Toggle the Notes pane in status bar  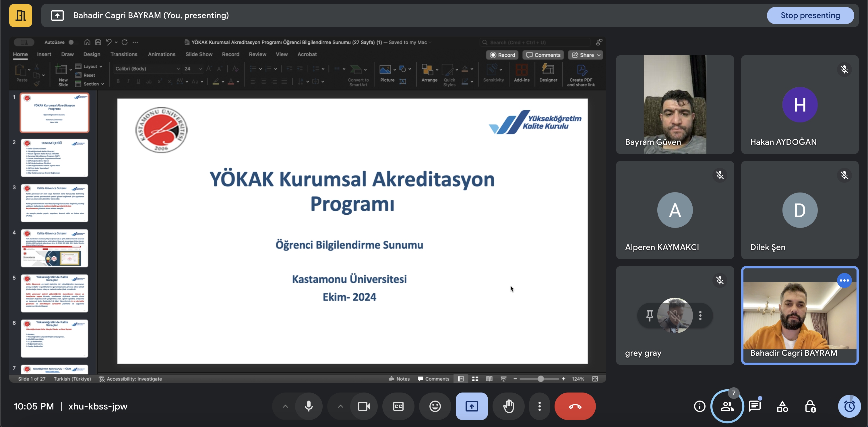(x=399, y=379)
